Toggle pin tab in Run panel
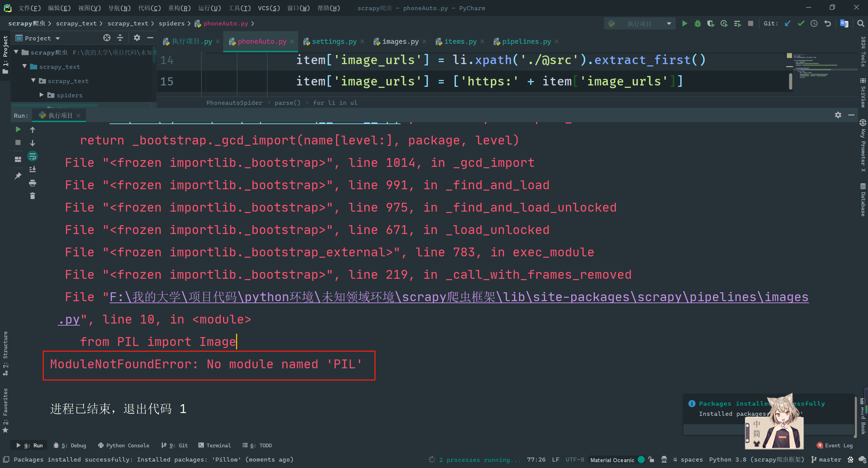The width and height of the screenshot is (868, 468). click(18, 176)
